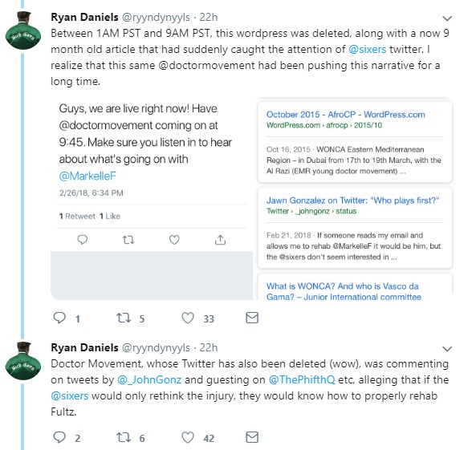The height and width of the screenshot is (450, 476).
Task: View the search results screenshot with AfroCP WordPress
Action: 355,198
